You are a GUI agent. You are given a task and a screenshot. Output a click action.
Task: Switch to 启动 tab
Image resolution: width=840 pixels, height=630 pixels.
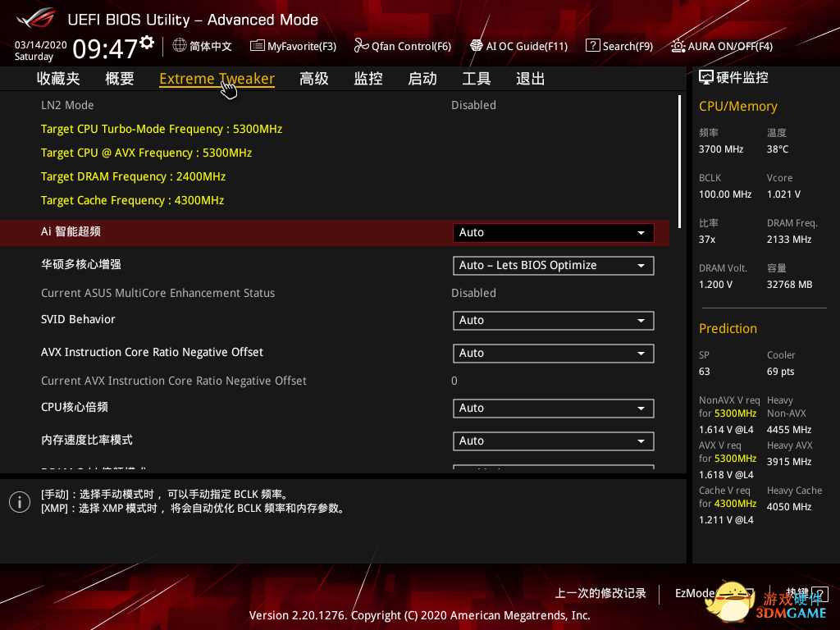[x=422, y=79]
